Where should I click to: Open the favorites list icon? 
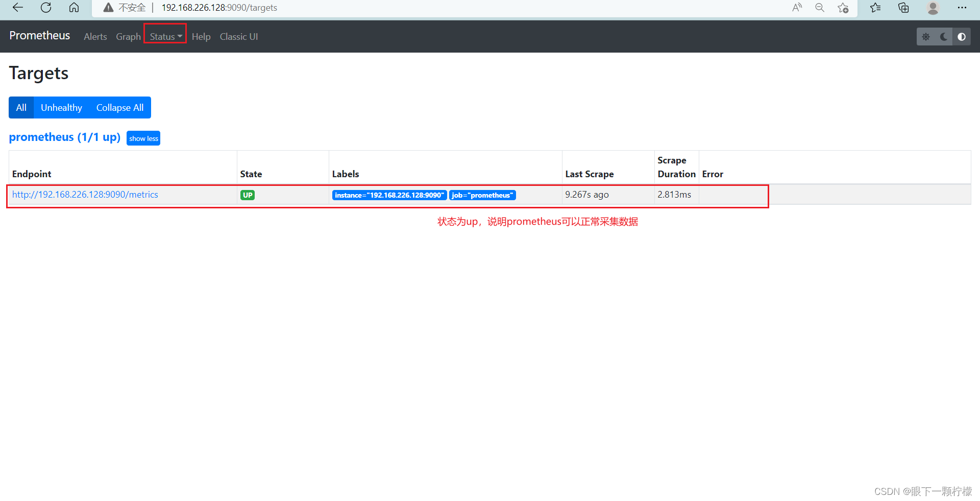coord(875,8)
